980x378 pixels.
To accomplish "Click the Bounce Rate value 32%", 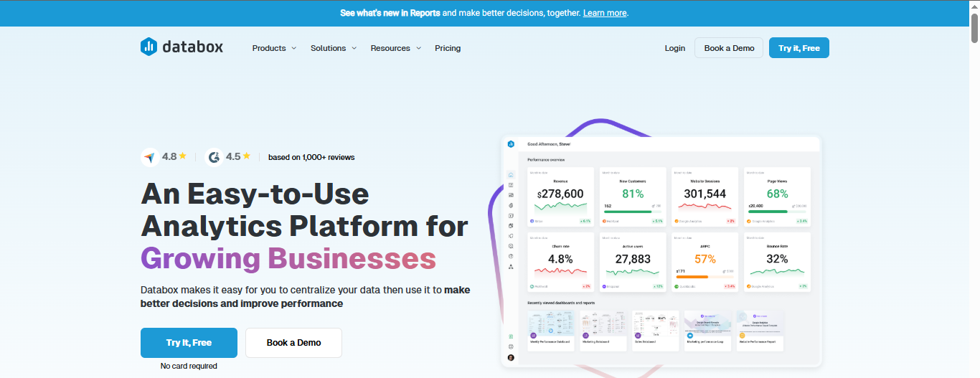I will click(x=777, y=259).
